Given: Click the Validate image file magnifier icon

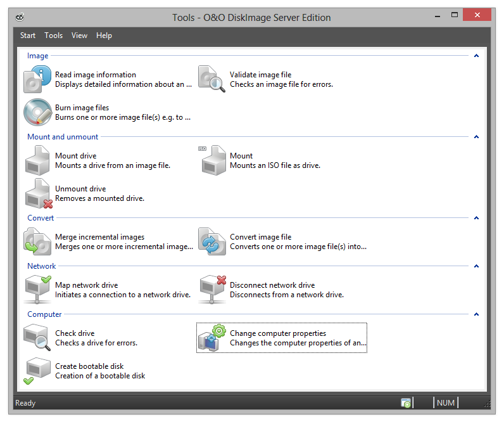Looking at the screenshot, I should click(x=212, y=79).
